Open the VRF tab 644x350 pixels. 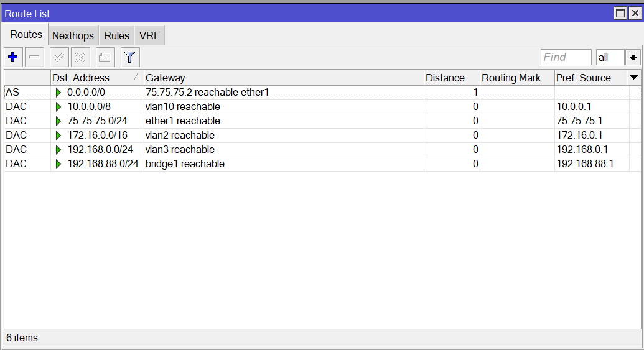[x=149, y=35]
